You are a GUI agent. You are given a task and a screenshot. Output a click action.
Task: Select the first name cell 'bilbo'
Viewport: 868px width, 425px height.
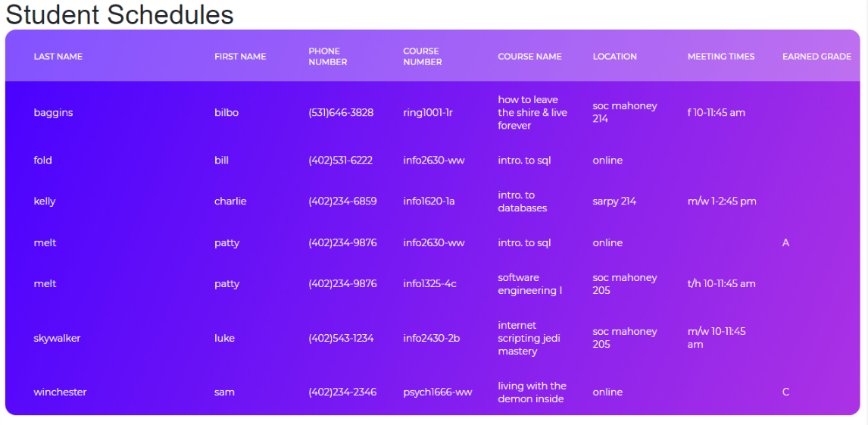click(x=226, y=112)
